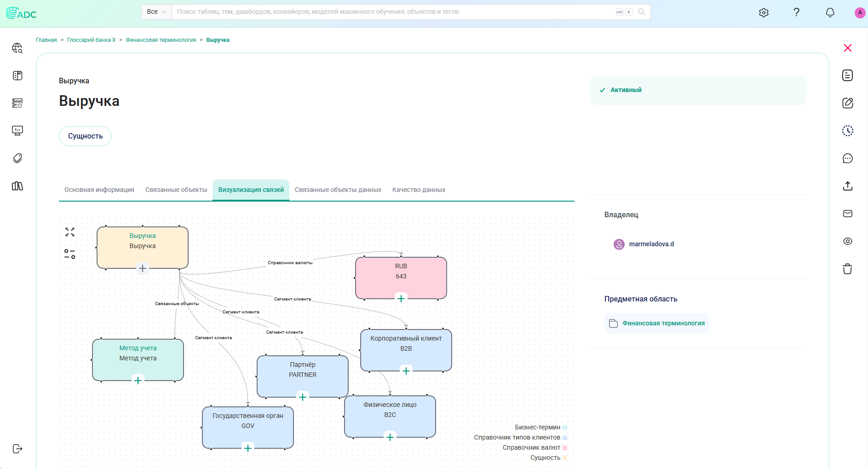
Task: Open the dashboard monitor icon in sidebar
Action: pyautogui.click(x=17, y=131)
